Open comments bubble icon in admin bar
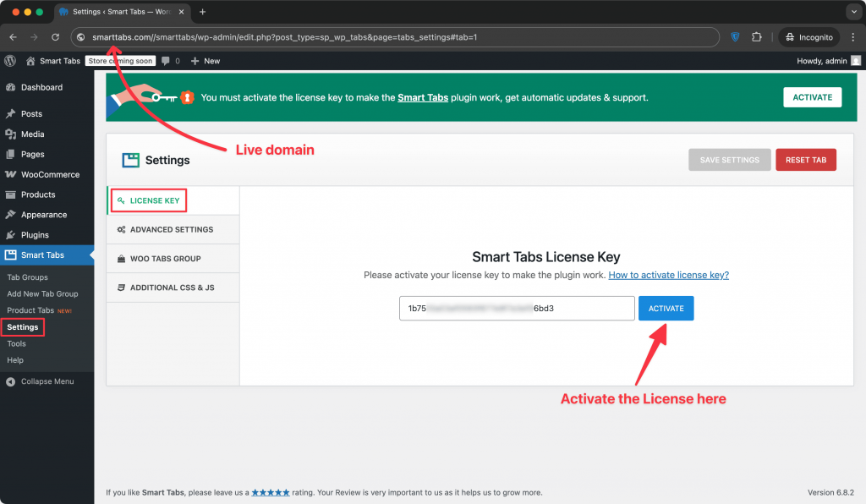This screenshot has height=504, width=866. (x=166, y=61)
